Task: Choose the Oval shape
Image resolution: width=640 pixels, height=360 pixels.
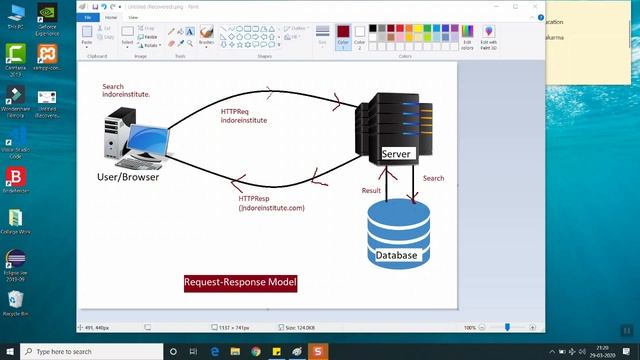Action: 240,29
